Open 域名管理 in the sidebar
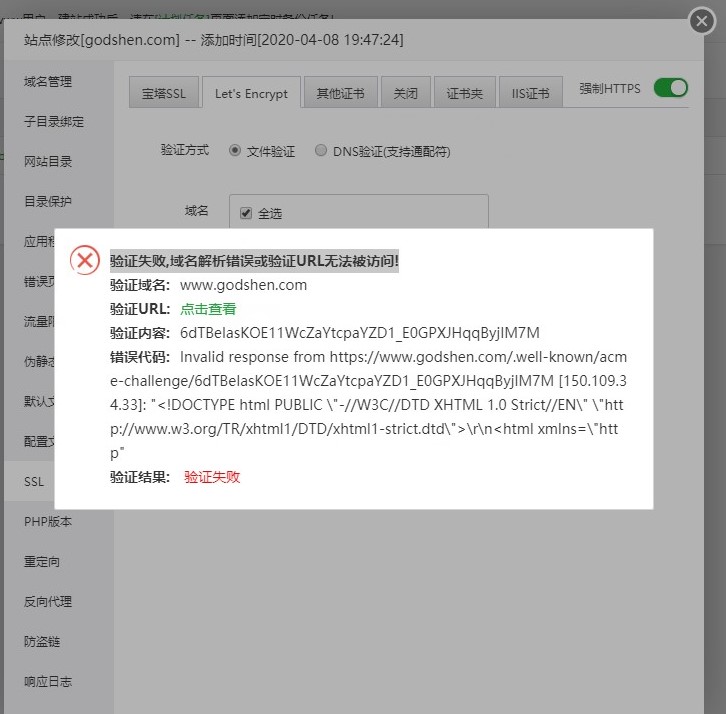The height and width of the screenshot is (714, 726). pos(48,81)
